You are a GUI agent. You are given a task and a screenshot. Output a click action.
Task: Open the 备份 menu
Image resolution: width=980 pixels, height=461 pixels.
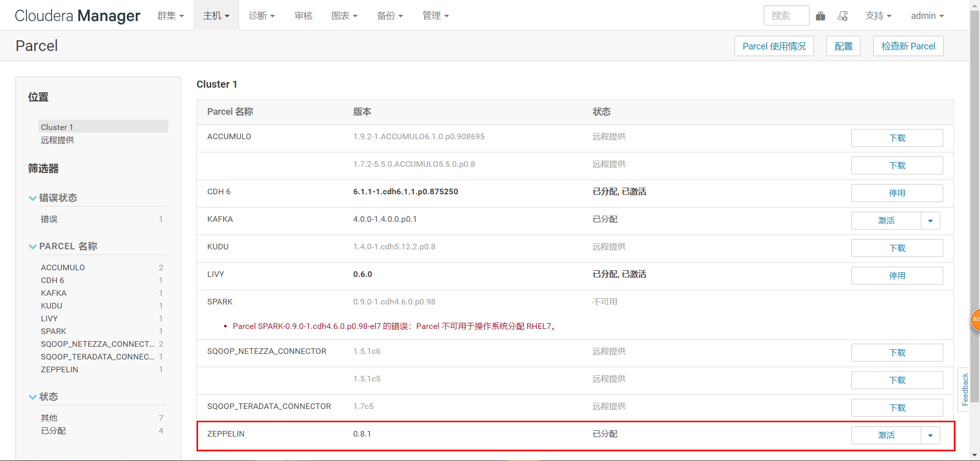tap(389, 15)
